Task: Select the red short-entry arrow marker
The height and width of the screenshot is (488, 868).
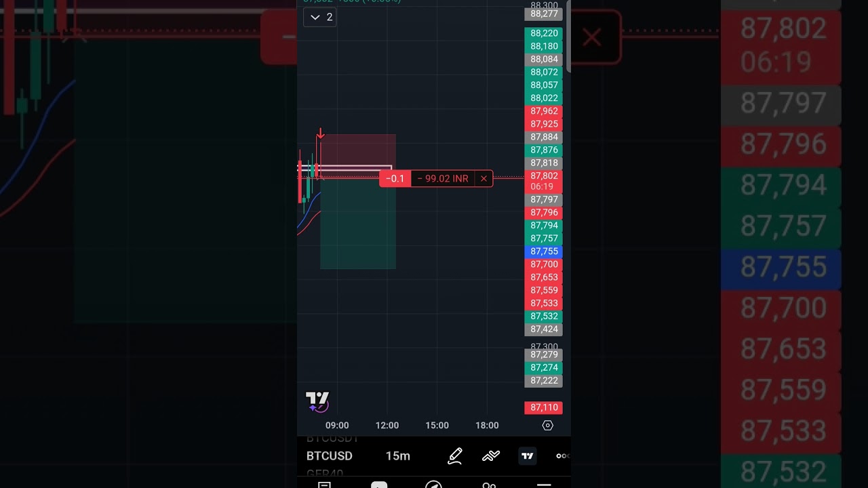Action: [321, 133]
